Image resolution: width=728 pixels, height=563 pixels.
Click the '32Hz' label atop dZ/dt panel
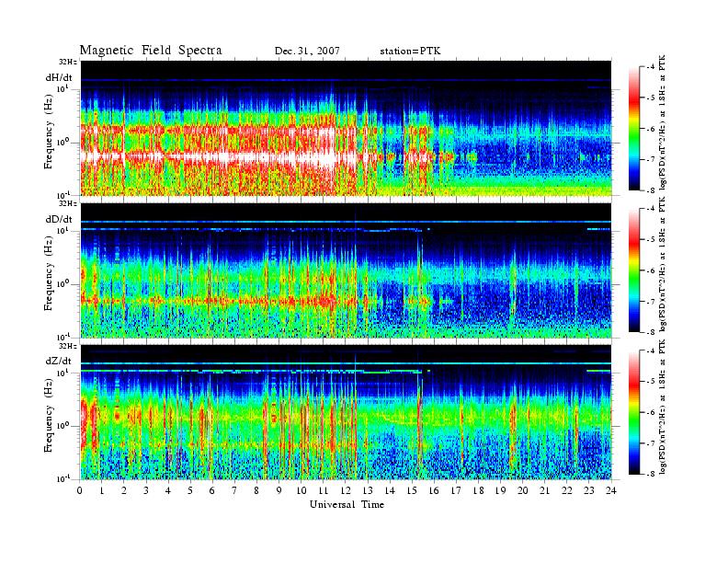[67, 346]
